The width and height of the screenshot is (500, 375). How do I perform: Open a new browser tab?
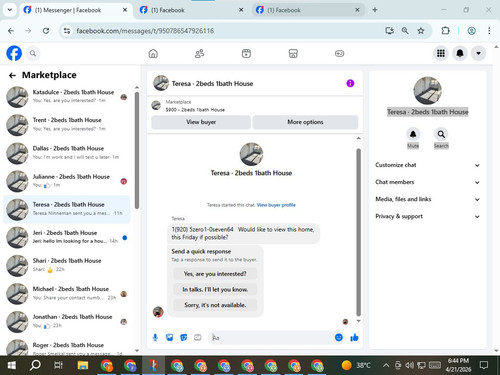click(375, 10)
